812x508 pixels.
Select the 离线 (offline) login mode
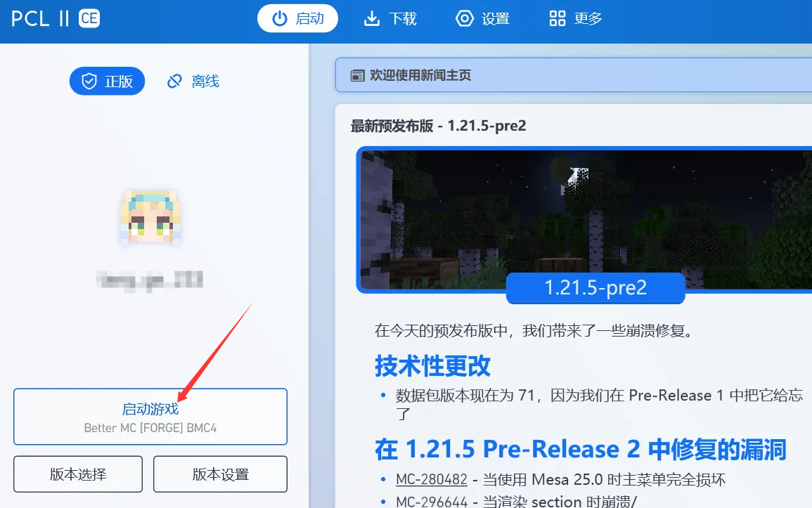193,82
